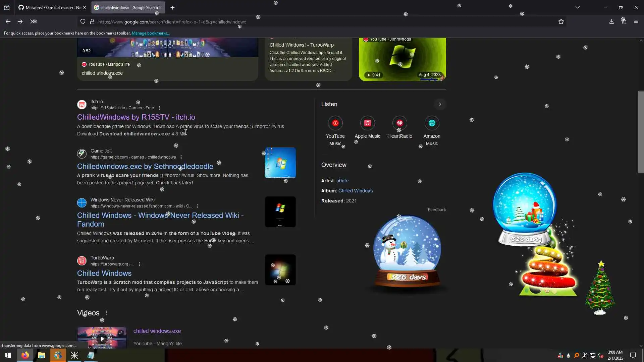The width and height of the screenshot is (644, 362).
Task: Expand the Listen section arrow
Action: [440, 104]
